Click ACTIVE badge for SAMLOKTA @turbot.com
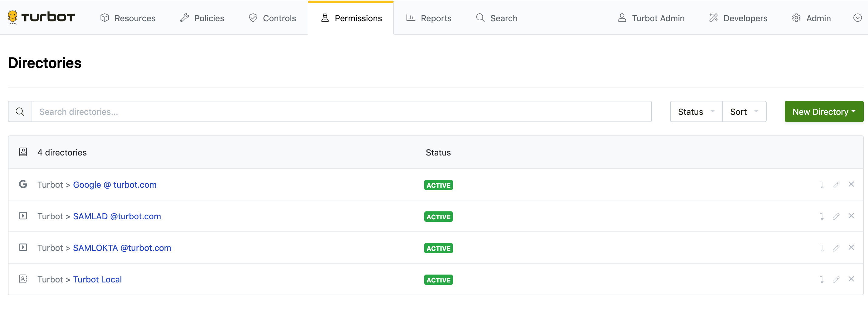Image resolution: width=868 pixels, height=311 pixels. 438,249
